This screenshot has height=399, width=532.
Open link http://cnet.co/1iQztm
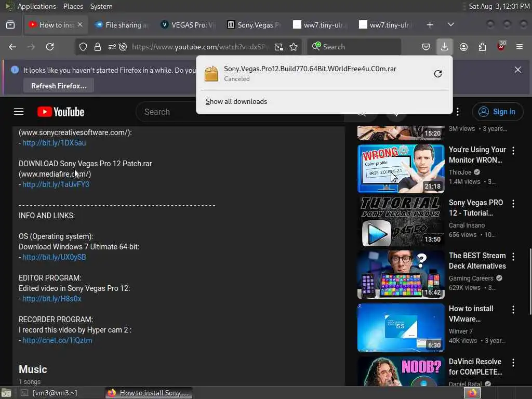[57, 340]
